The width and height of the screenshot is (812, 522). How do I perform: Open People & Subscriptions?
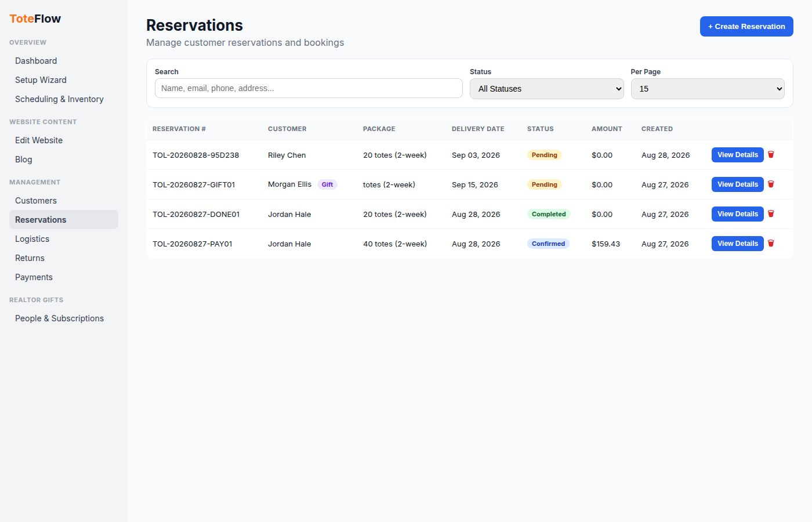pyautogui.click(x=64, y=318)
